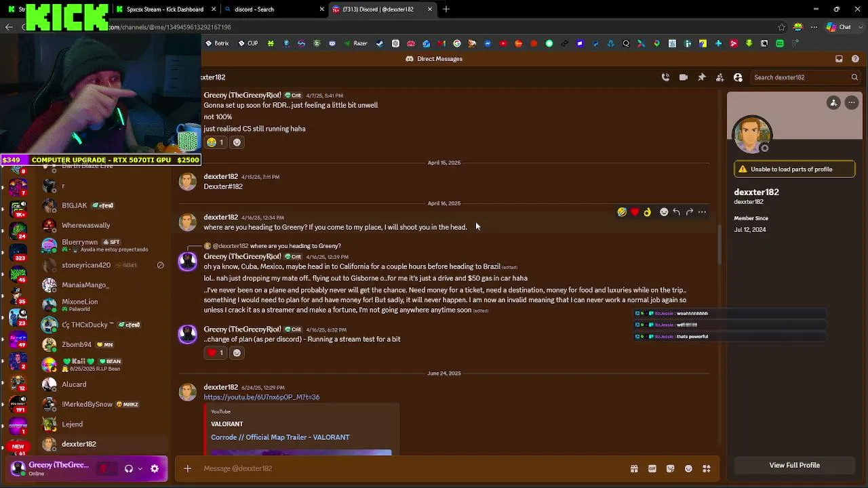Open the Wherewaswally direct message
This screenshot has height=488, width=868.
tap(103, 226)
